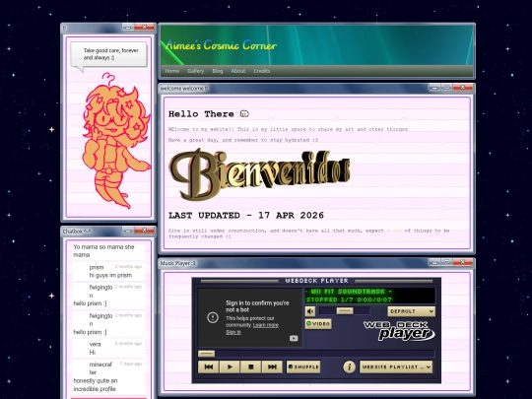Open the Default skin dropdown
The height and width of the screenshot is (399, 532).
tap(411, 311)
